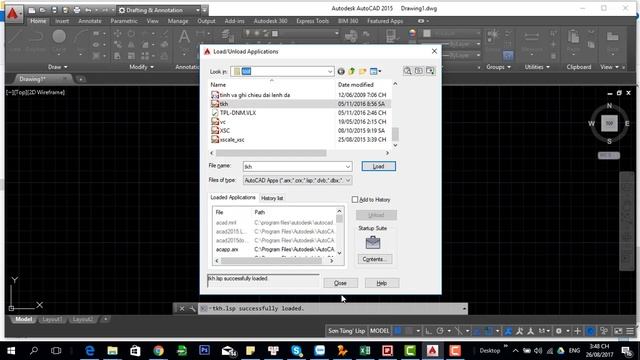Click the Open file quick-access icon

(x=42, y=10)
